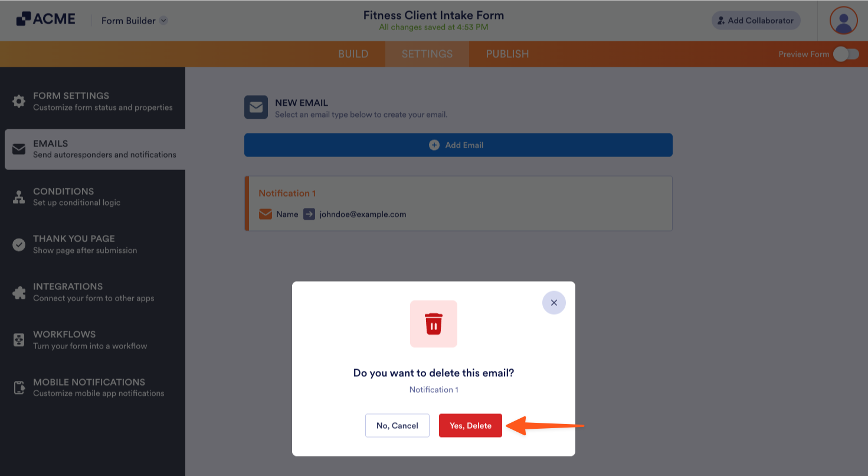
Task: Click the Workflows sidebar icon
Action: point(18,339)
